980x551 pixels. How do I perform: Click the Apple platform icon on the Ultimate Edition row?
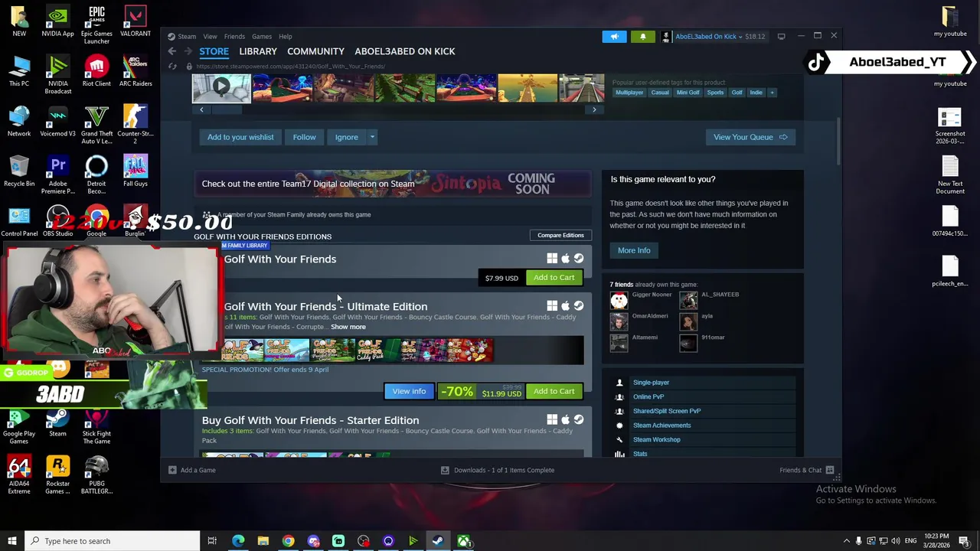pos(566,305)
